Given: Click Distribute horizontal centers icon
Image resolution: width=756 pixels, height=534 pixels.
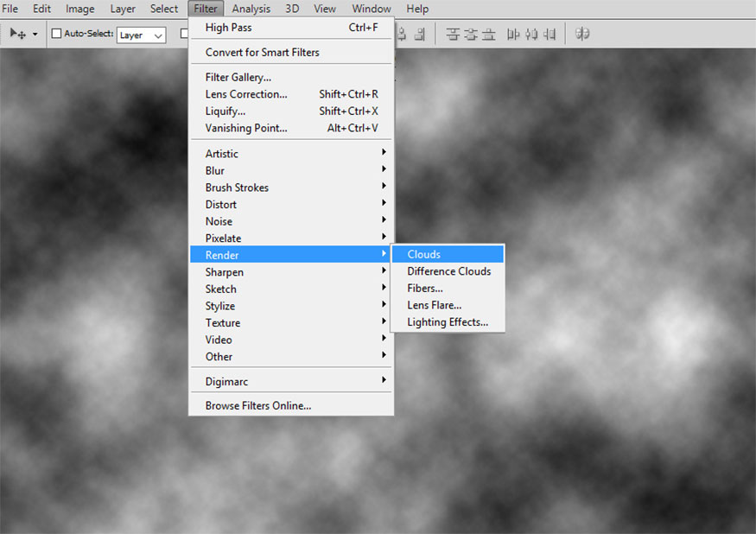Looking at the screenshot, I should point(531,34).
